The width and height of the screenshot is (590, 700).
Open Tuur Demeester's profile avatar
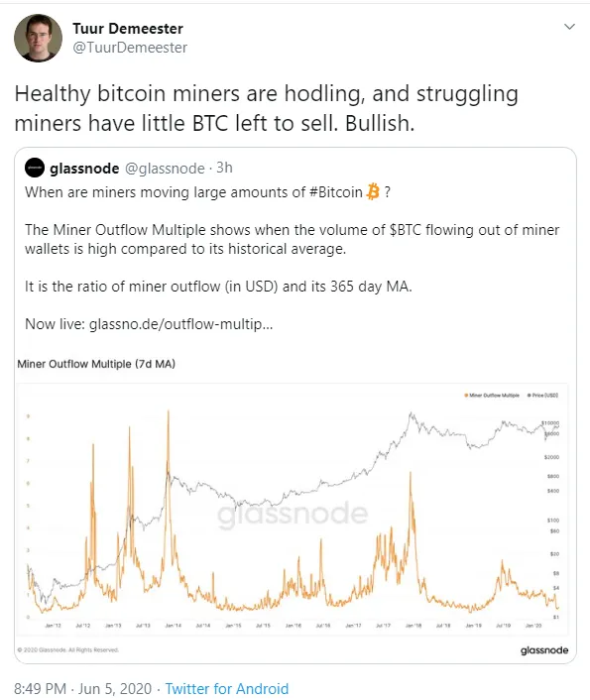(x=38, y=38)
